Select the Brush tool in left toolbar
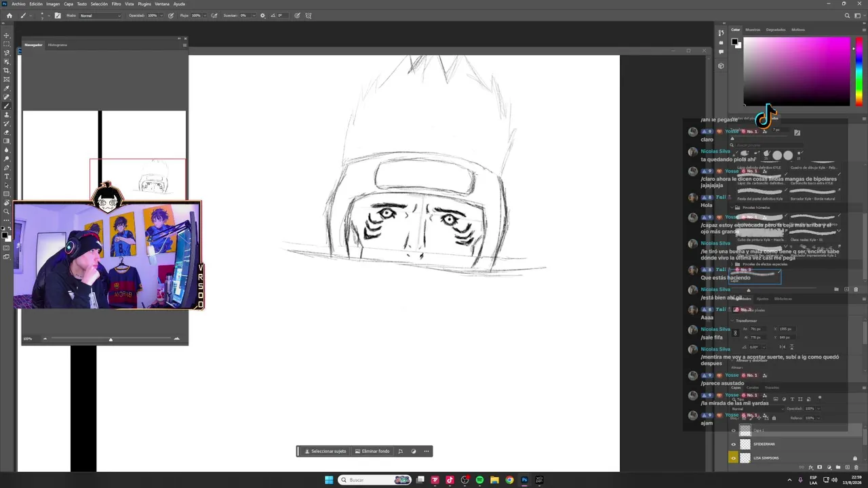 [x=7, y=106]
